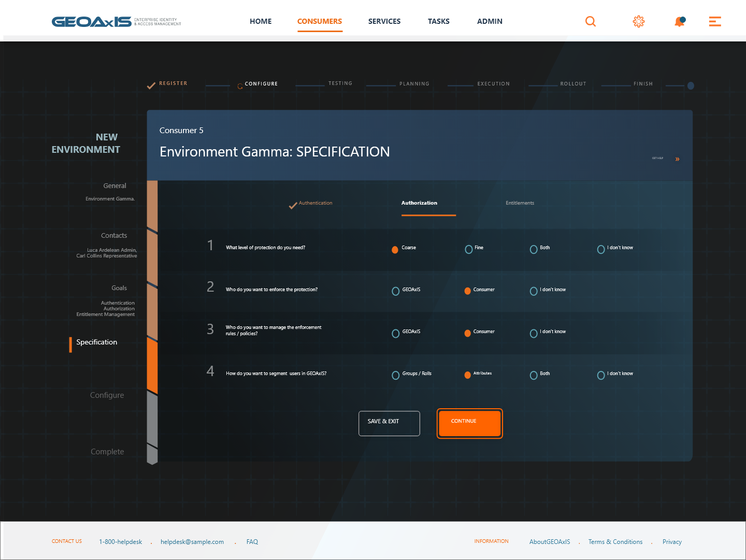Expand the Goals sidebar section

click(119, 288)
